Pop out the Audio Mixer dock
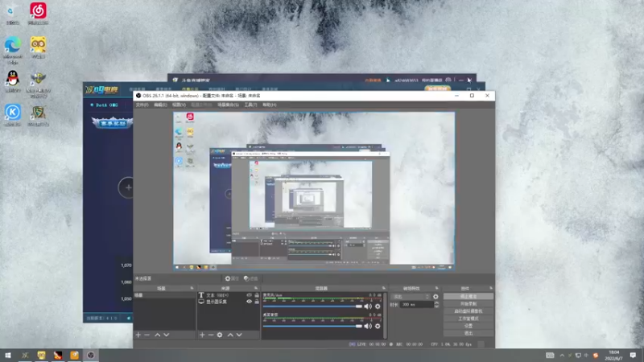This screenshot has height=362, width=644. (x=384, y=288)
